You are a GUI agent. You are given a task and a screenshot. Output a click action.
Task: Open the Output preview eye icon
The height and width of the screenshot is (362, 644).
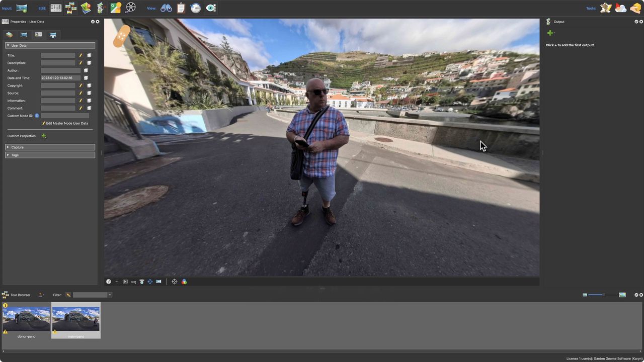click(x=211, y=8)
